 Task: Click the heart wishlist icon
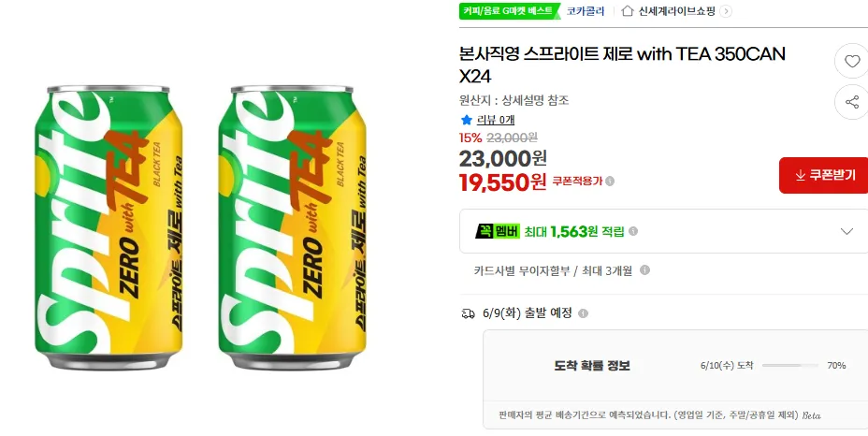click(852, 61)
